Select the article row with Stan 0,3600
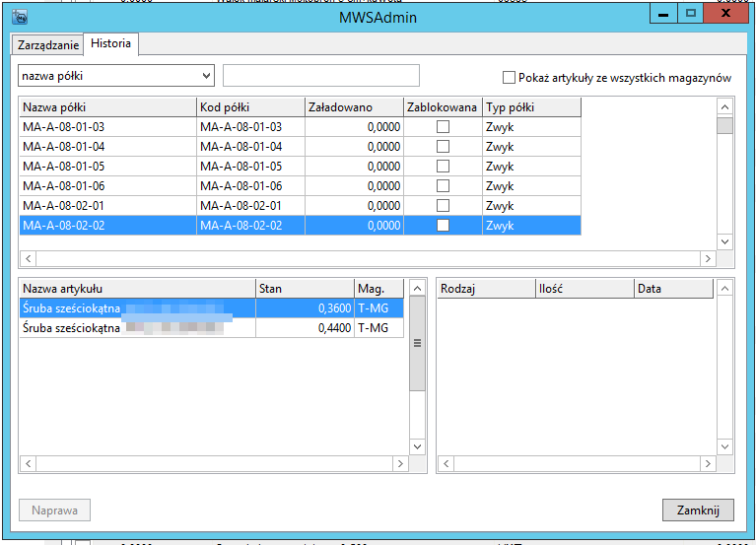The image size is (756, 545). (211, 307)
